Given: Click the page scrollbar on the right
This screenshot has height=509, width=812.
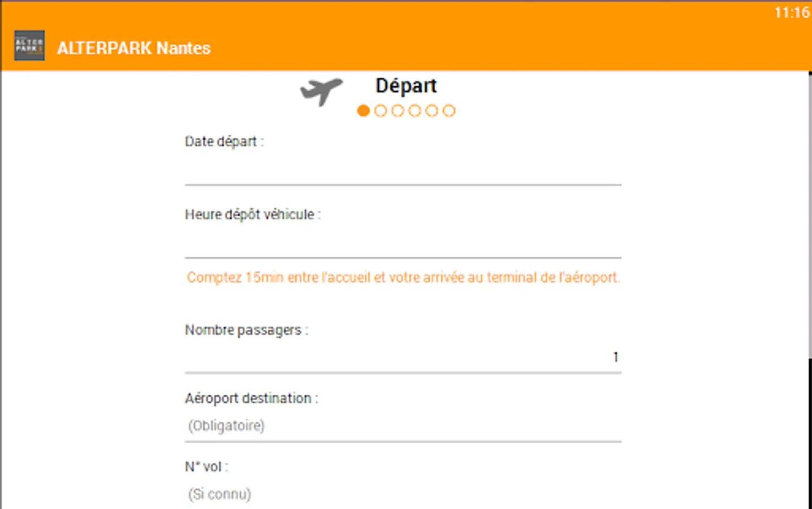Looking at the screenshot, I should 809,215.
